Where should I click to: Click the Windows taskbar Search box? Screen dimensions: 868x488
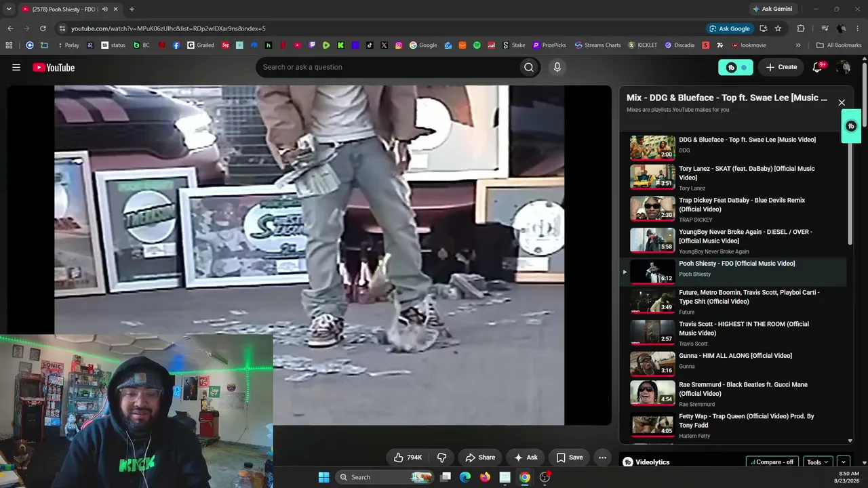click(384, 477)
